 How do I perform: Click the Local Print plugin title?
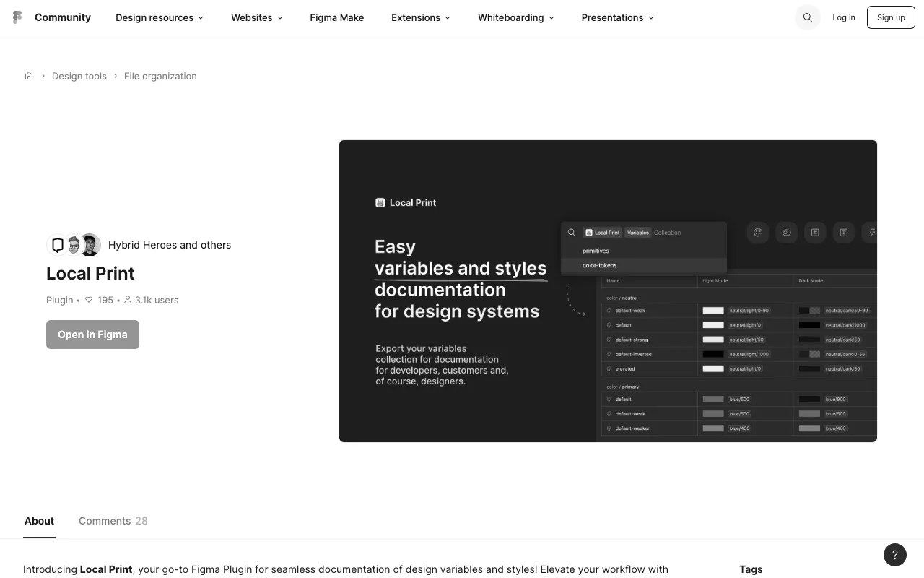click(x=90, y=273)
